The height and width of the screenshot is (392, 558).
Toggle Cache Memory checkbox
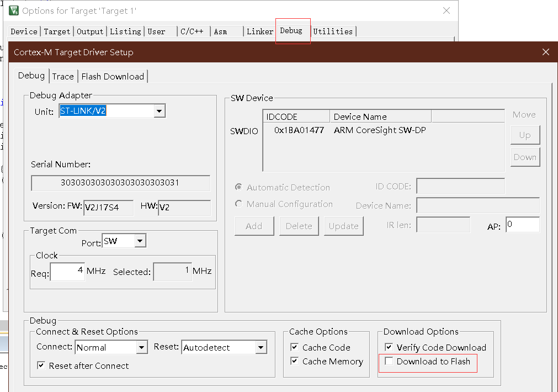click(294, 361)
